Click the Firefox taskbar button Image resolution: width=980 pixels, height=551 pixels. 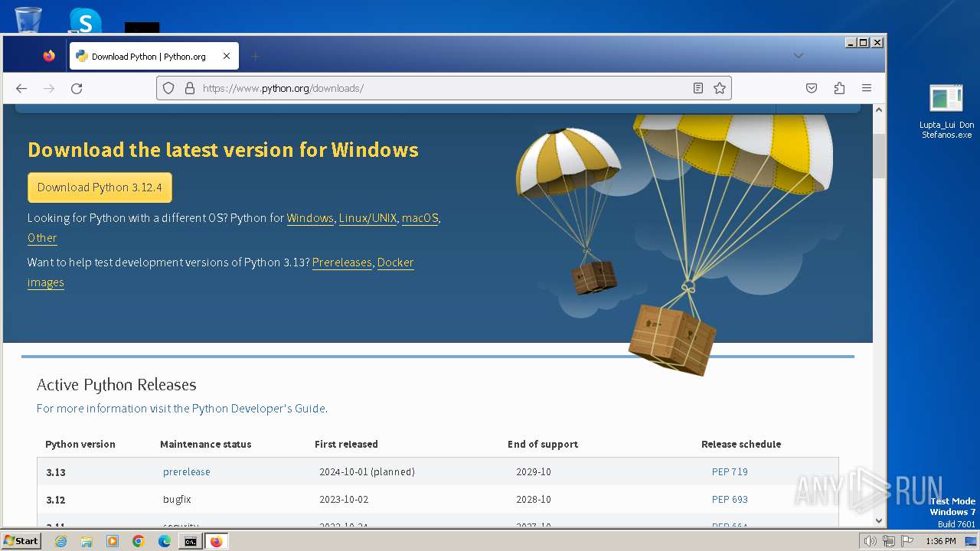(x=217, y=541)
